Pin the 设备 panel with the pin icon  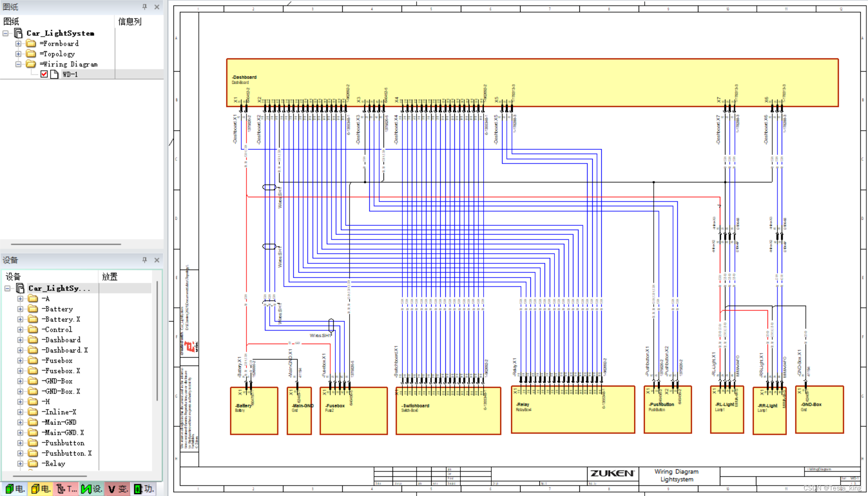[x=145, y=260]
